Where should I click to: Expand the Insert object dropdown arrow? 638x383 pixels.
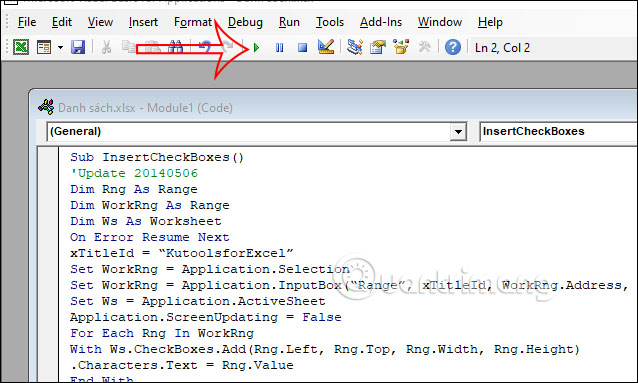pos(60,47)
